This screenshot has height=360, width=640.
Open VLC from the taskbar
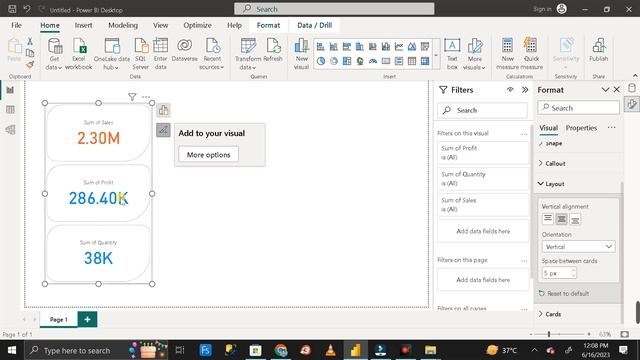(331, 350)
